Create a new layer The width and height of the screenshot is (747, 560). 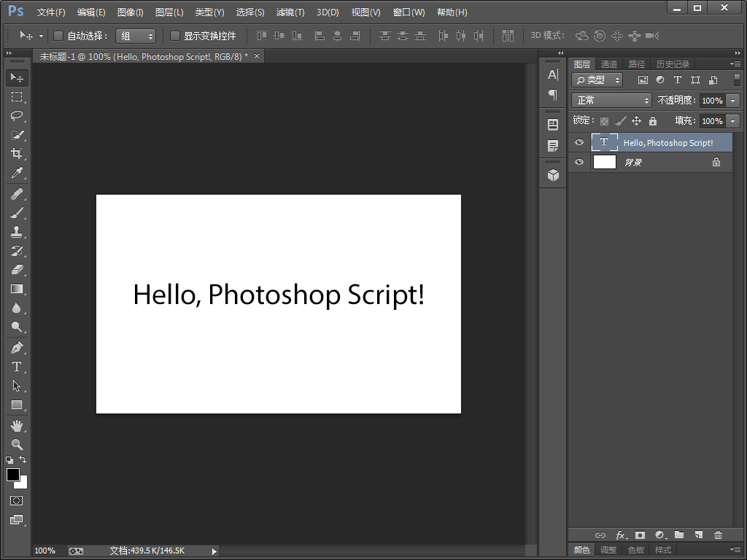point(698,534)
